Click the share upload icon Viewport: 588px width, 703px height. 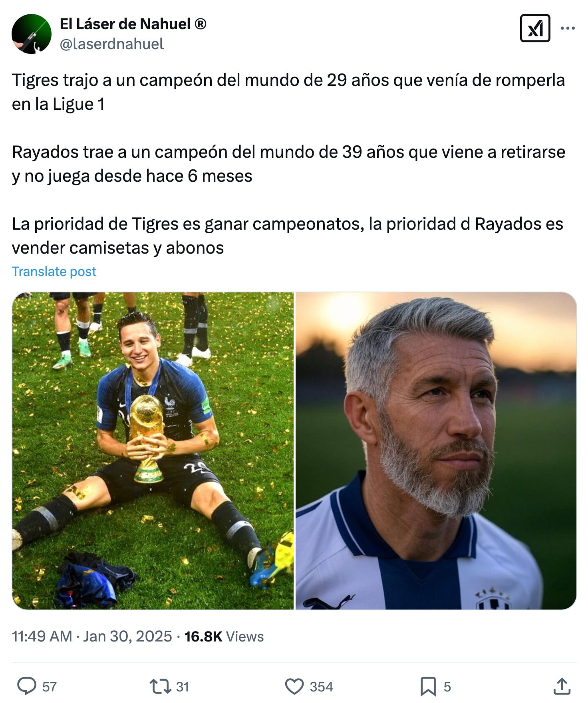point(562,687)
